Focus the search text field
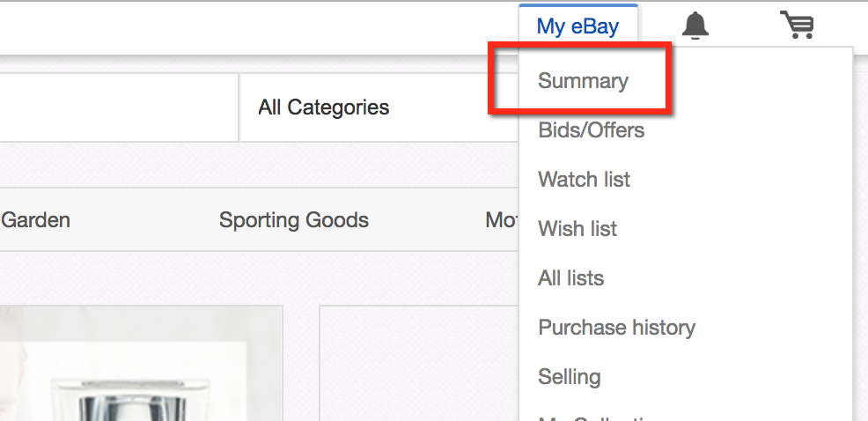 click(114, 107)
